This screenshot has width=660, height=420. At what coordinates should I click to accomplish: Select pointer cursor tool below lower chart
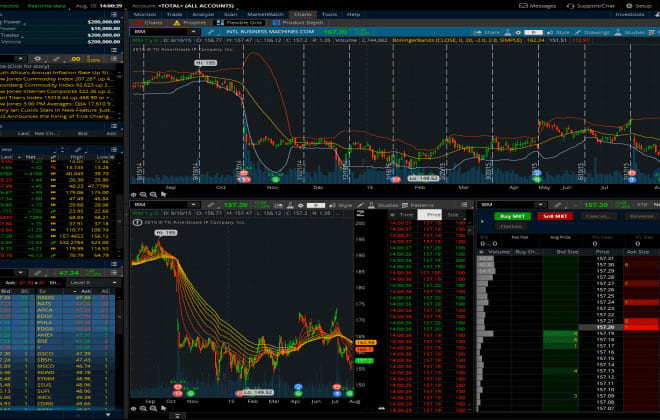coord(163,409)
